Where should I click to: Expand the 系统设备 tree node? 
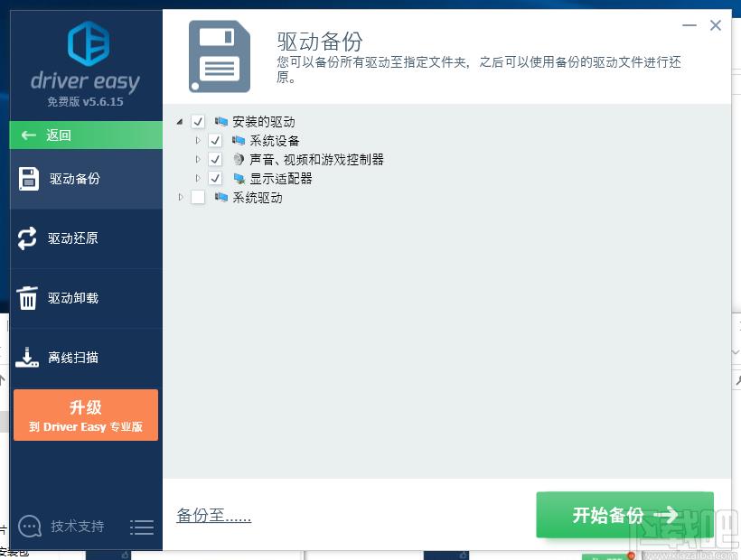pos(198,140)
